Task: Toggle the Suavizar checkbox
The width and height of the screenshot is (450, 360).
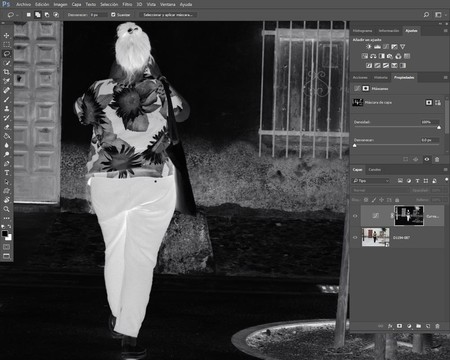Action: click(113, 15)
